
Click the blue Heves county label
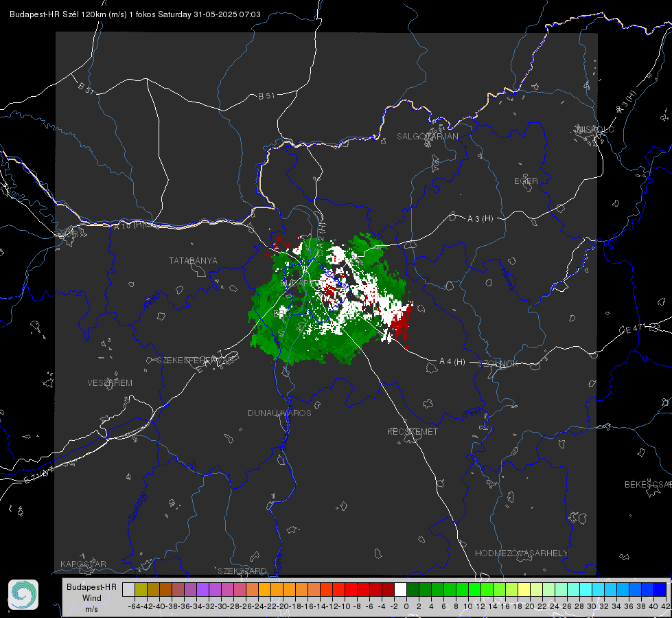point(508,278)
